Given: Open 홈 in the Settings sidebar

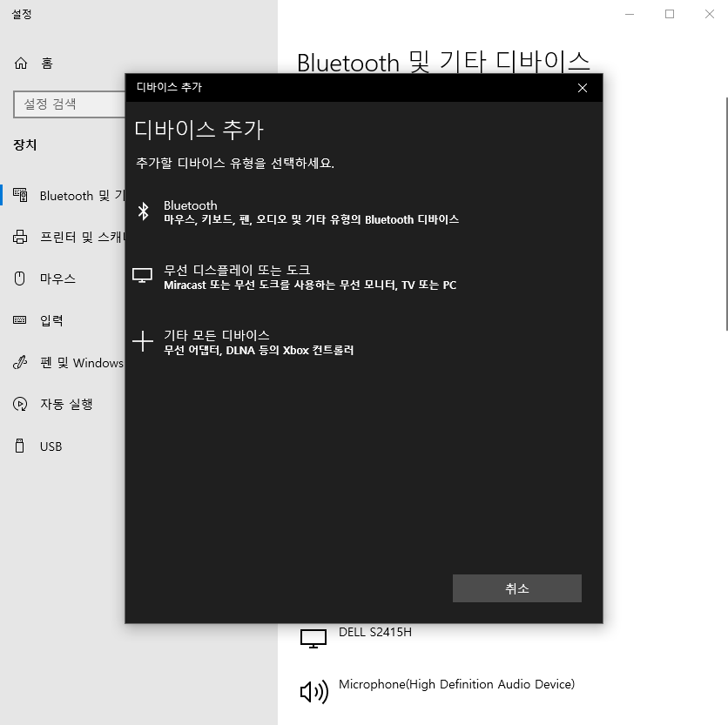Looking at the screenshot, I should [47, 63].
